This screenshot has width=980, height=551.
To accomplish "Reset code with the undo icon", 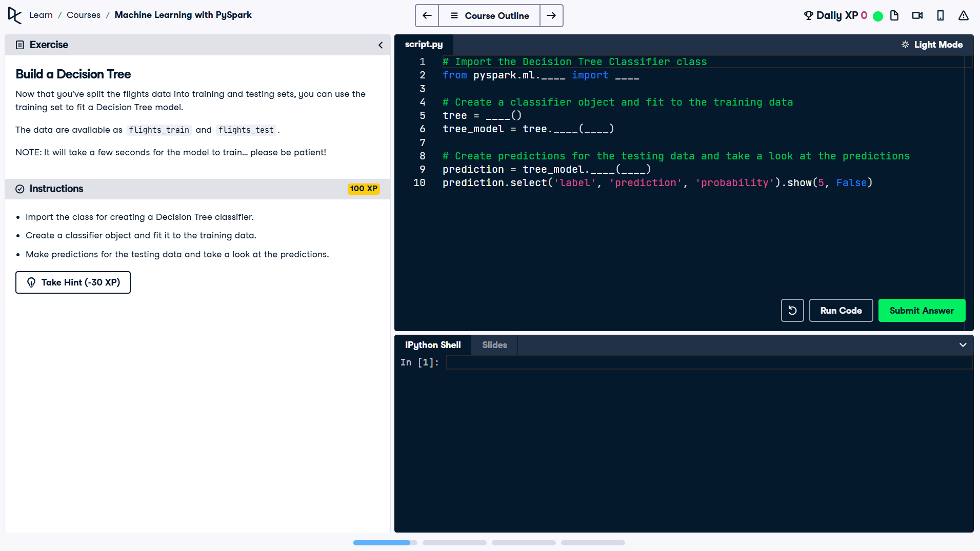I will (x=792, y=311).
